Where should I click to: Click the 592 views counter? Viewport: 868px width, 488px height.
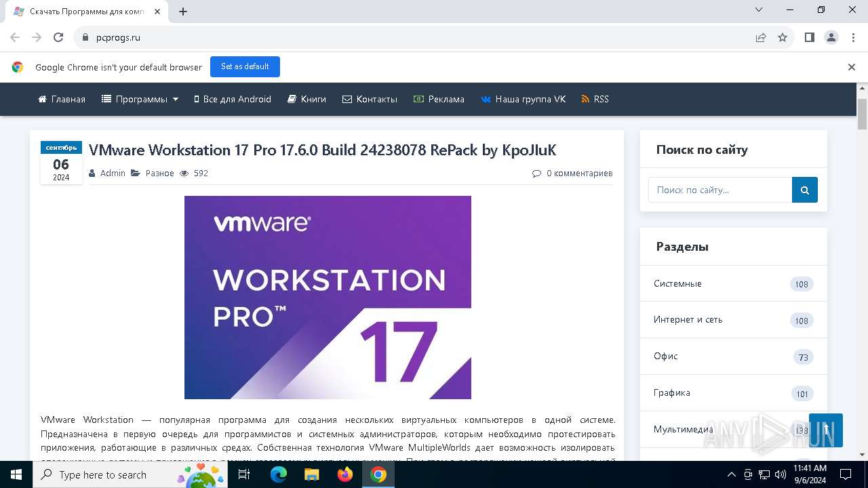pos(195,173)
